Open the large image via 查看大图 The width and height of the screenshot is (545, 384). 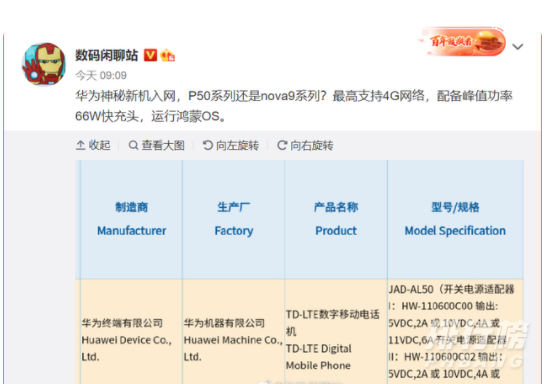156,145
